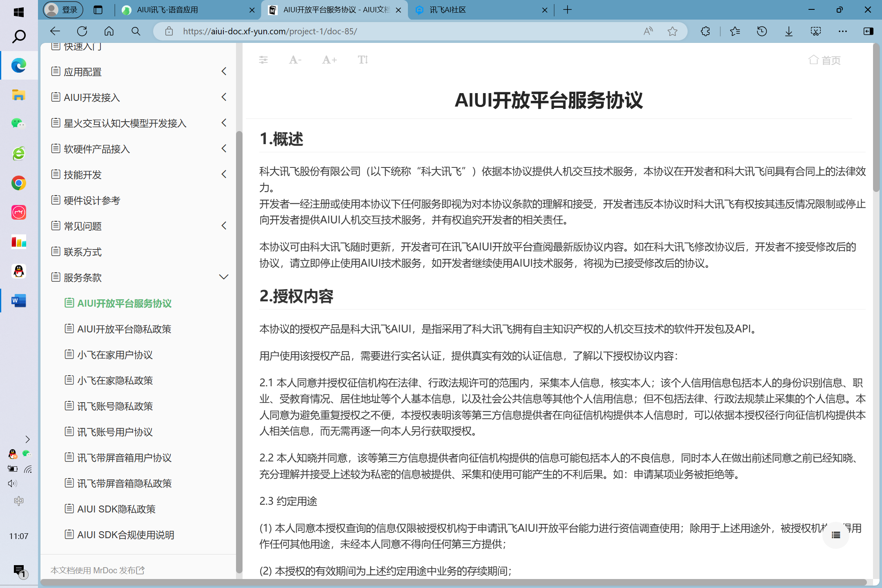
Task: Open volume control in system tray
Action: pyautogui.click(x=12, y=483)
